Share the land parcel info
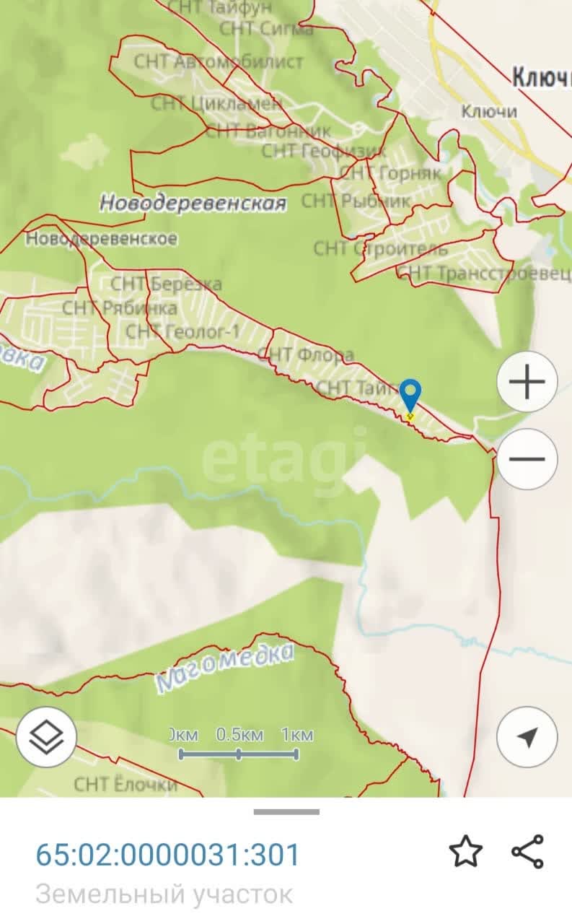Image resolution: width=572 pixels, height=924 pixels. coord(527,852)
